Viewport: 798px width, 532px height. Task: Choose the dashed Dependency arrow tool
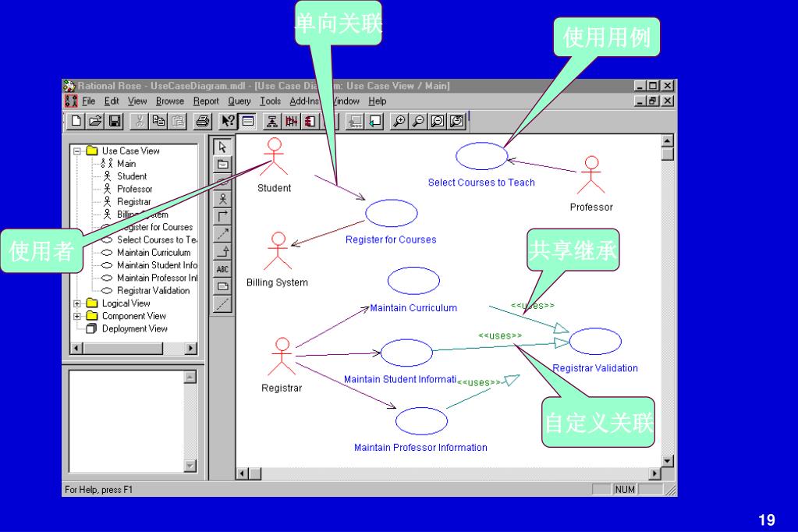222,234
